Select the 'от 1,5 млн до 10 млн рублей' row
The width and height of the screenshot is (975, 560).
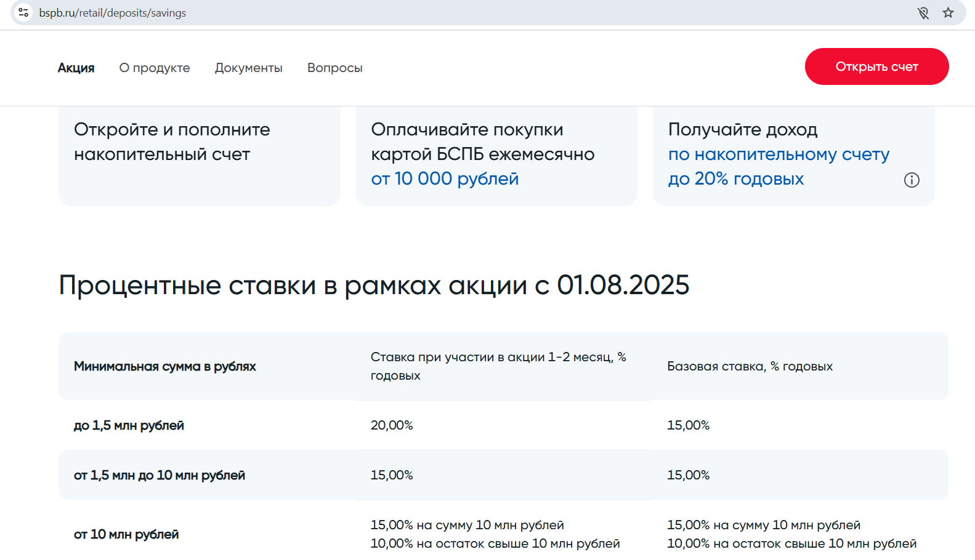(503, 475)
